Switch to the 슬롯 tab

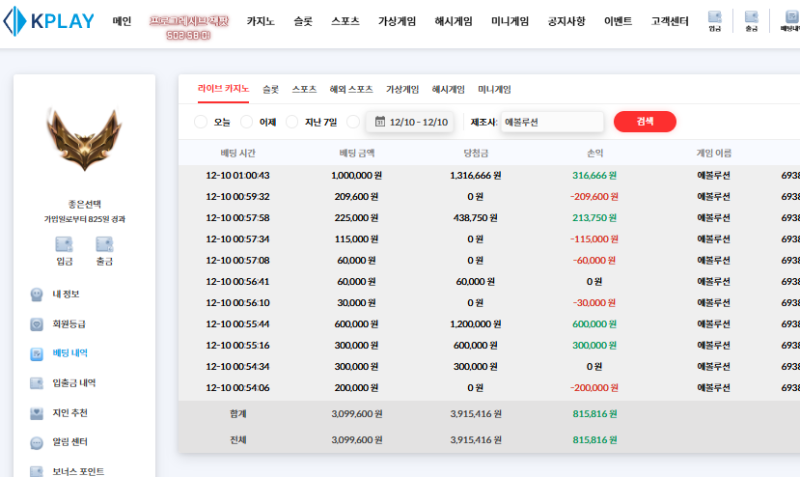point(270,89)
